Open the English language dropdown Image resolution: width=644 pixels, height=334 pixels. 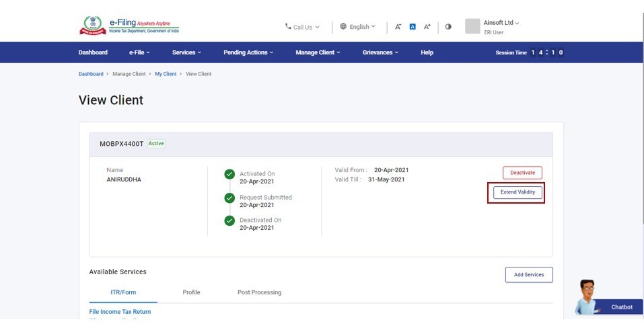(358, 27)
